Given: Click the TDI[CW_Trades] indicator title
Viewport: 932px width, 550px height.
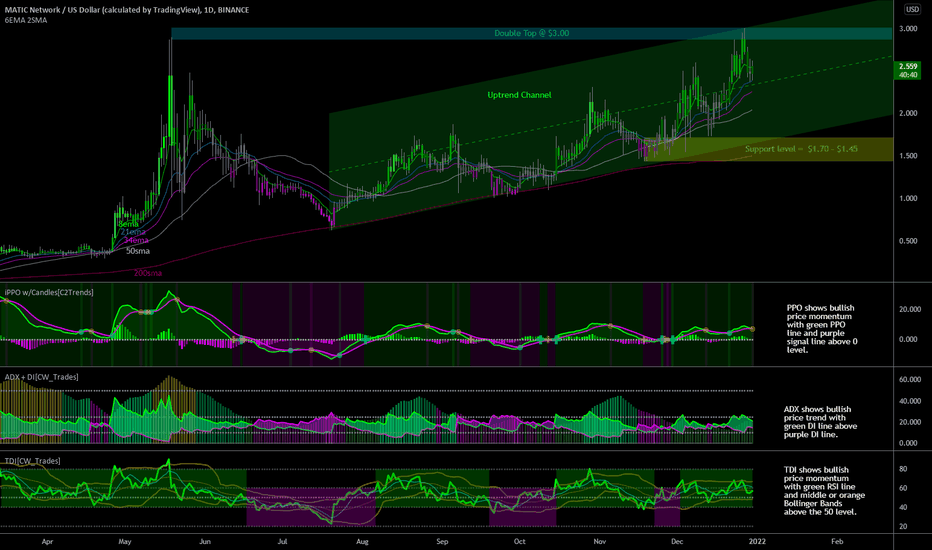Looking at the screenshot, I should 32,461.
